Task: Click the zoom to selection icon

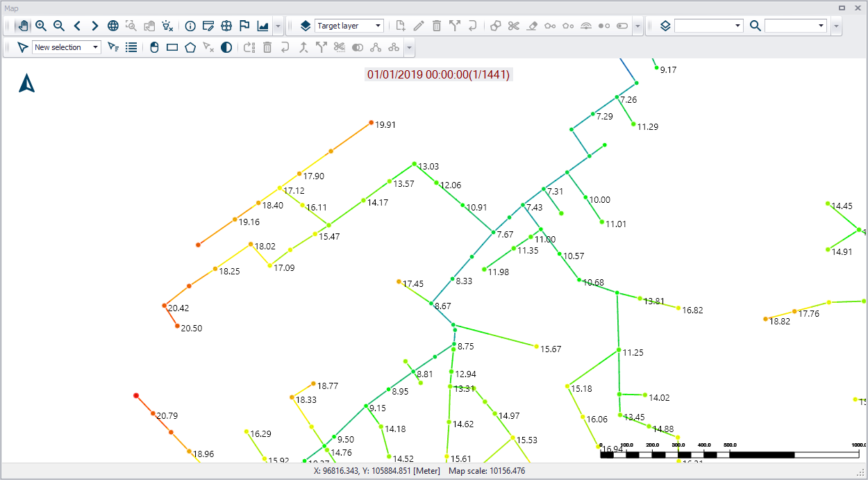Action: pyautogui.click(x=131, y=26)
